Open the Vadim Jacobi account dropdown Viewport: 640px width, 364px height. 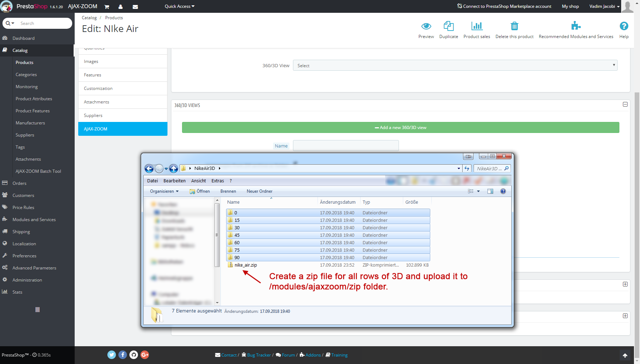click(604, 6)
